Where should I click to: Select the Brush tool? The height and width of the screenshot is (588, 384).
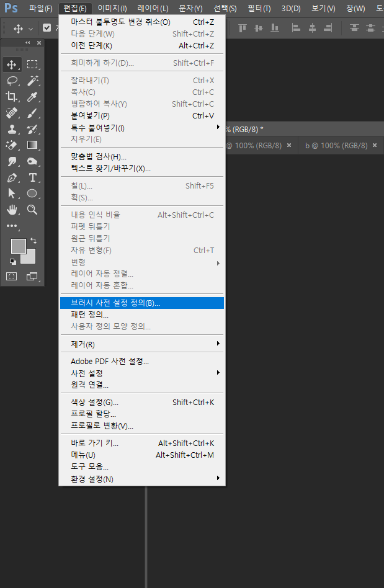pyautogui.click(x=32, y=113)
